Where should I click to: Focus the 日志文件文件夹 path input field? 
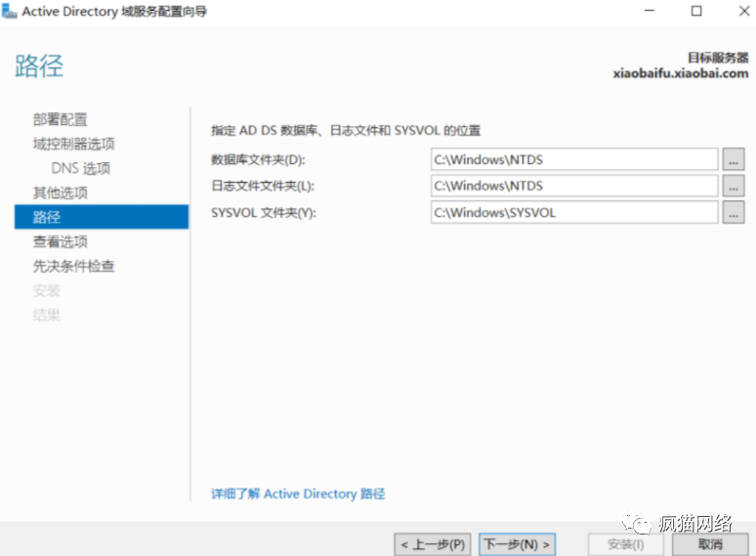point(574,186)
